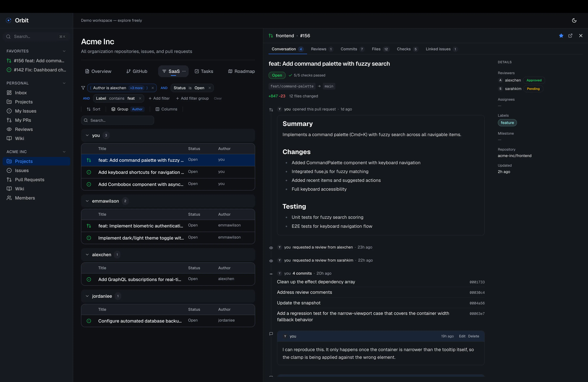
Task: Clear all filters
Action: [x=218, y=98]
